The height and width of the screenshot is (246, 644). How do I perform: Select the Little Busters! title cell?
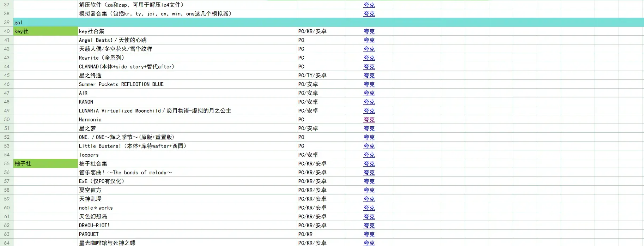pyautogui.click(x=187, y=146)
